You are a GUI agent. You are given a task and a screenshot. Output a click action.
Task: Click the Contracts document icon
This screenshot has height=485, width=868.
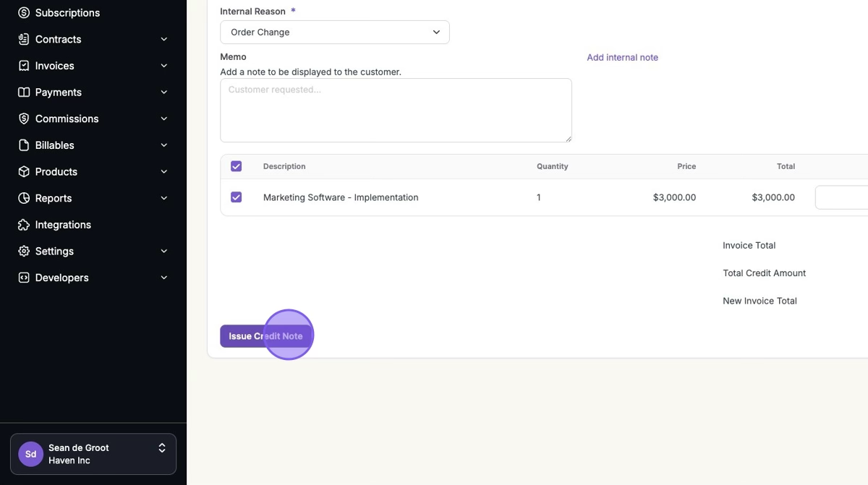point(24,39)
